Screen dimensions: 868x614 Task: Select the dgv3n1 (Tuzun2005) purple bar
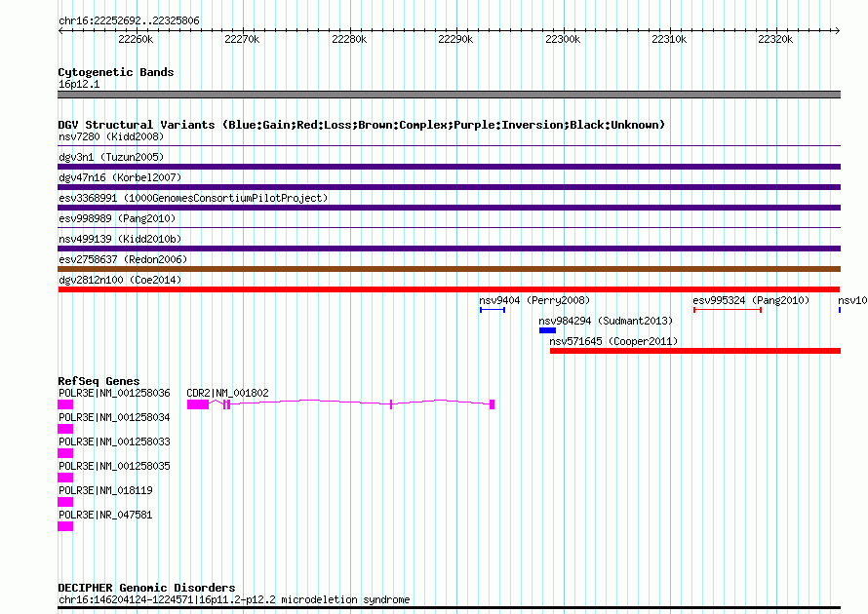tap(449, 167)
